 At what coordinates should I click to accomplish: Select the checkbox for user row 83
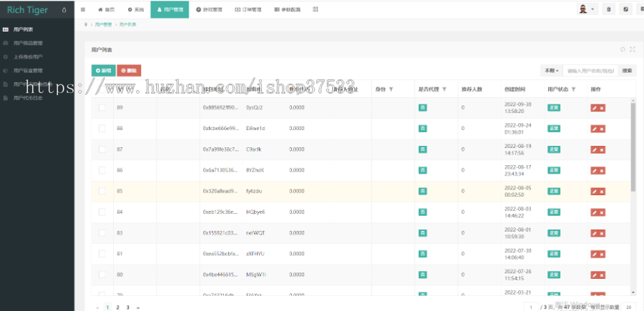point(102,232)
